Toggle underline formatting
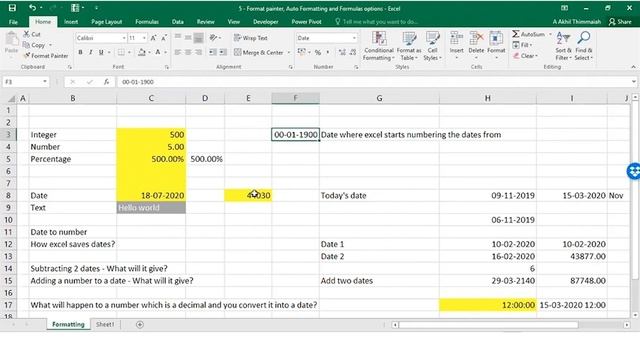 click(x=101, y=52)
